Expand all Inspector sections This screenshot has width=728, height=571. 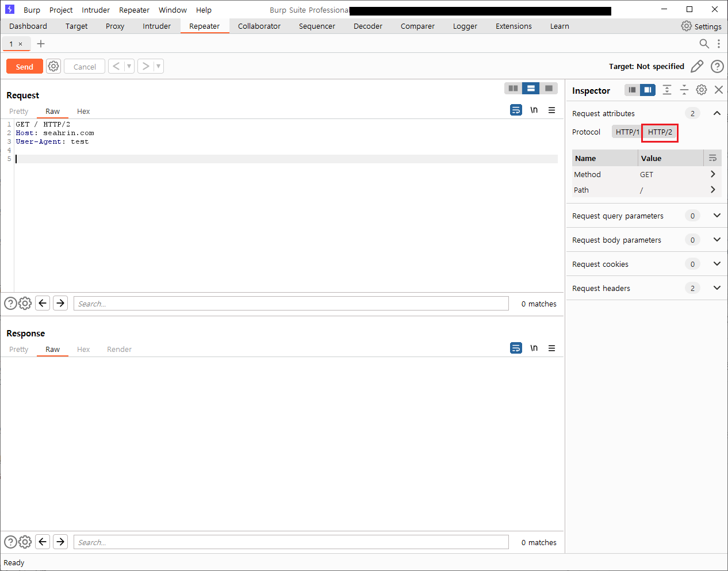(667, 90)
